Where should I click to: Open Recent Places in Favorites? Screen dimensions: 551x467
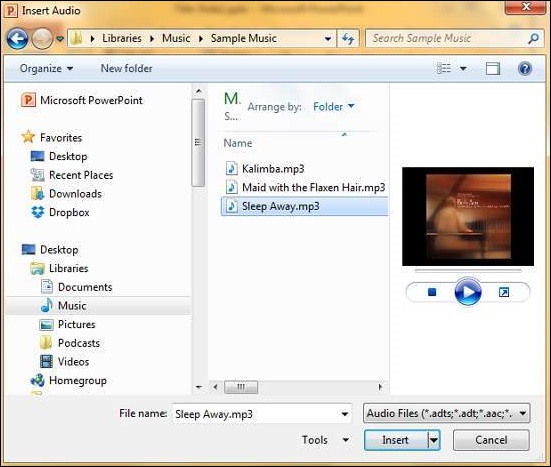pyautogui.click(x=81, y=175)
